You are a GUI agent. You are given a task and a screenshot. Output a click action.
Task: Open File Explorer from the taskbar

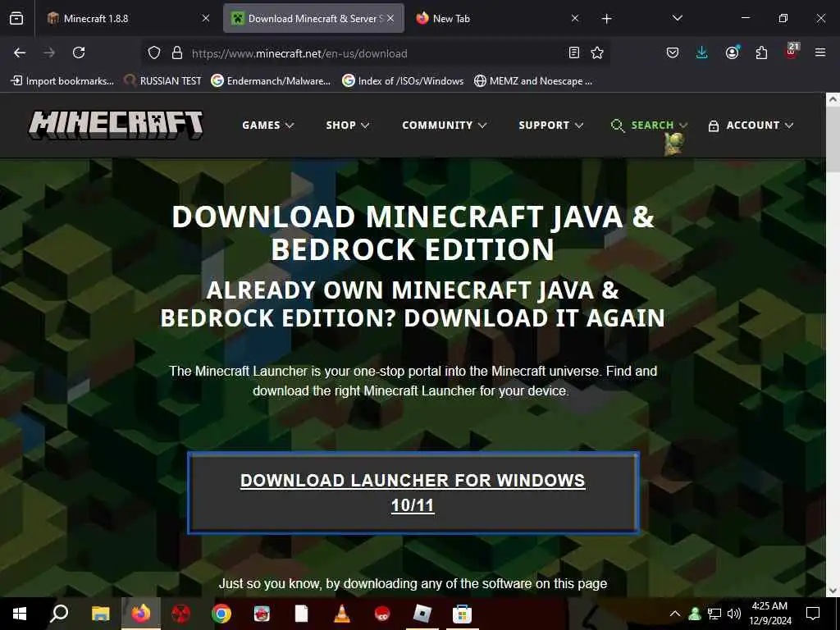100,614
